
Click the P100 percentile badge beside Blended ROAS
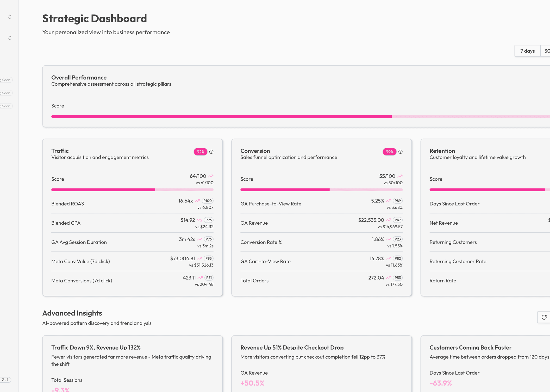point(207,200)
